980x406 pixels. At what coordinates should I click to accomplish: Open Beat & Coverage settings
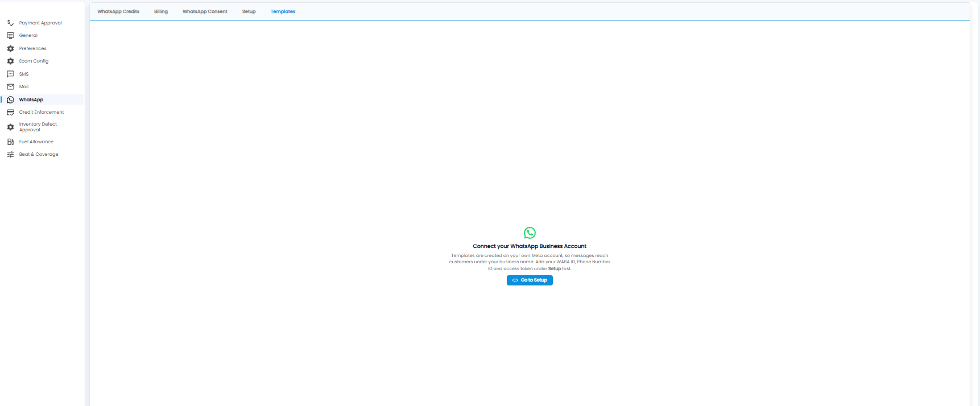pos(39,154)
